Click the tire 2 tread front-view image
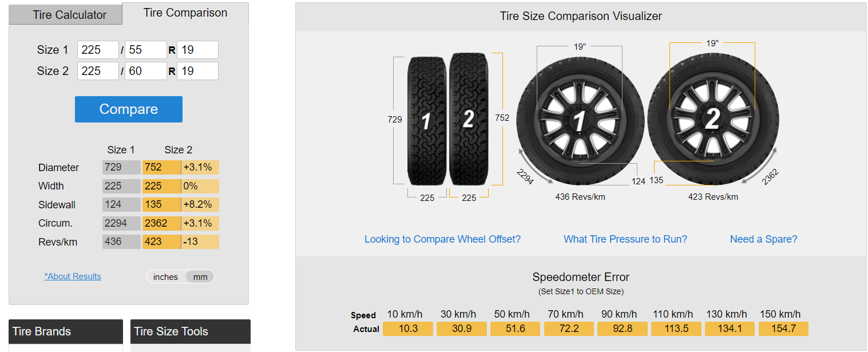The width and height of the screenshot is (868, 352). tap(468, 119)
